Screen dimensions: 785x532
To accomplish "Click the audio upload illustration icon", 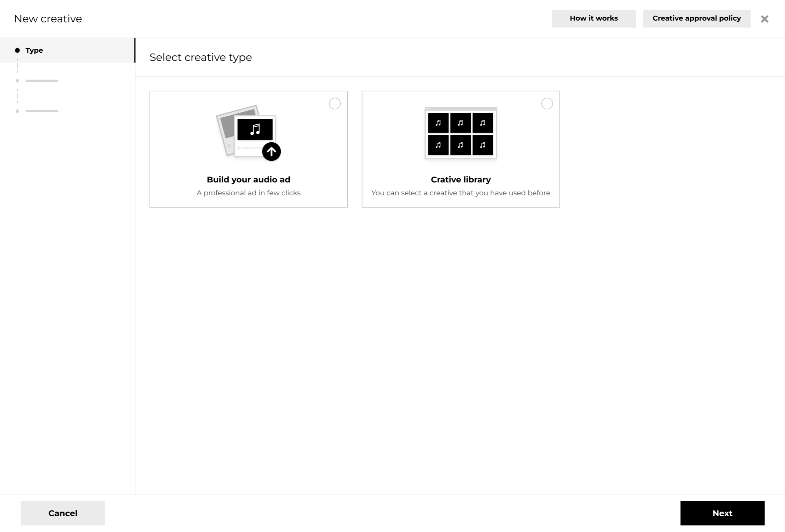I will tap(248, 133).
